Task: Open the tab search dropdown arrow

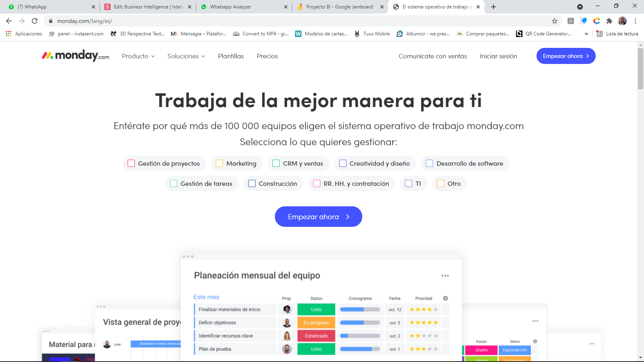Action: pos(580,7)
